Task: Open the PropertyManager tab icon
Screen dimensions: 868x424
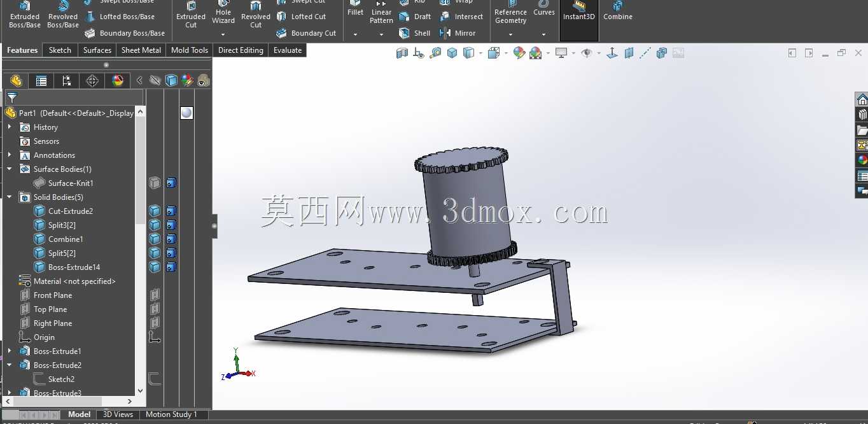Action: (x=41, y=81)
